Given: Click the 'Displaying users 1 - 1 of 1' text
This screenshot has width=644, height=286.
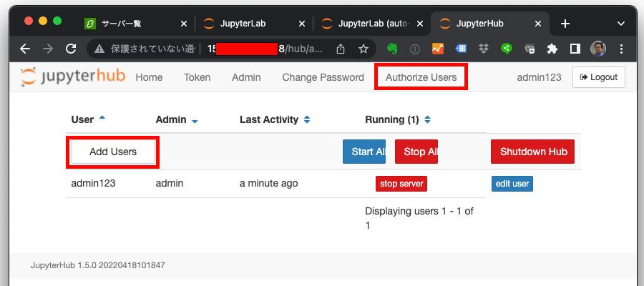Looking at the screenshot, I should (419, 218).
